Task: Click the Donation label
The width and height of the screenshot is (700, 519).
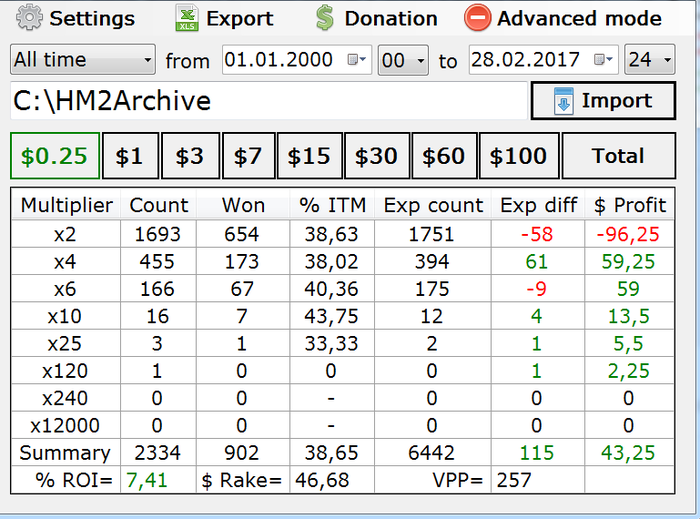Action: click(x=391, y=18)
